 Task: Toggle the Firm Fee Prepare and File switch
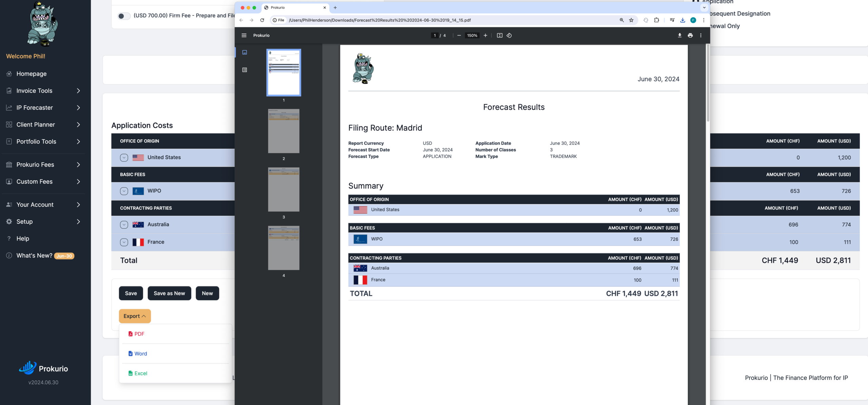(x=123, y=16)
